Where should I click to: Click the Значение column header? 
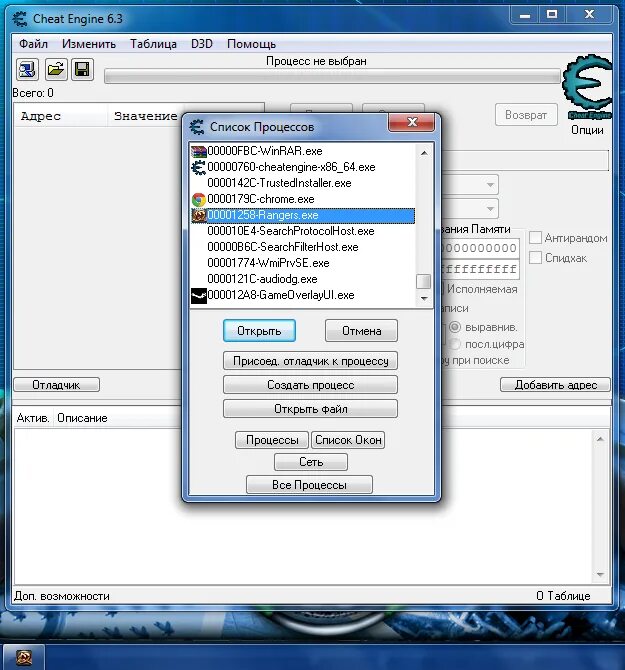click(145, 116)
